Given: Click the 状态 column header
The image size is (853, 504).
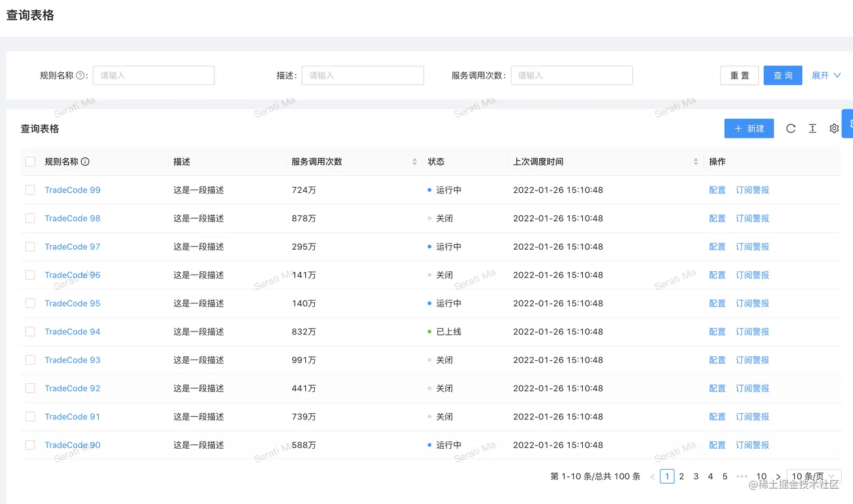Looking at the screenshot, I should point(436,162).
